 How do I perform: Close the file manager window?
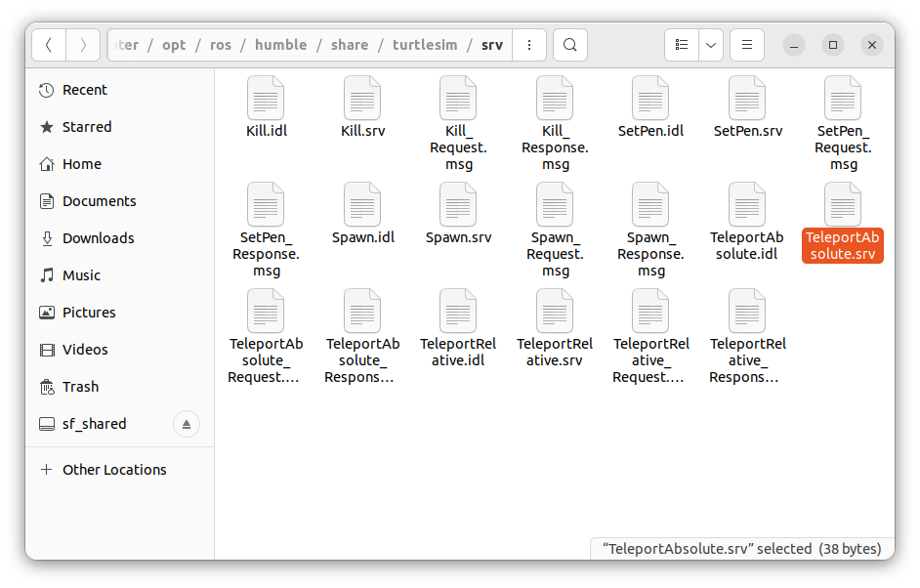coord(872,45)
